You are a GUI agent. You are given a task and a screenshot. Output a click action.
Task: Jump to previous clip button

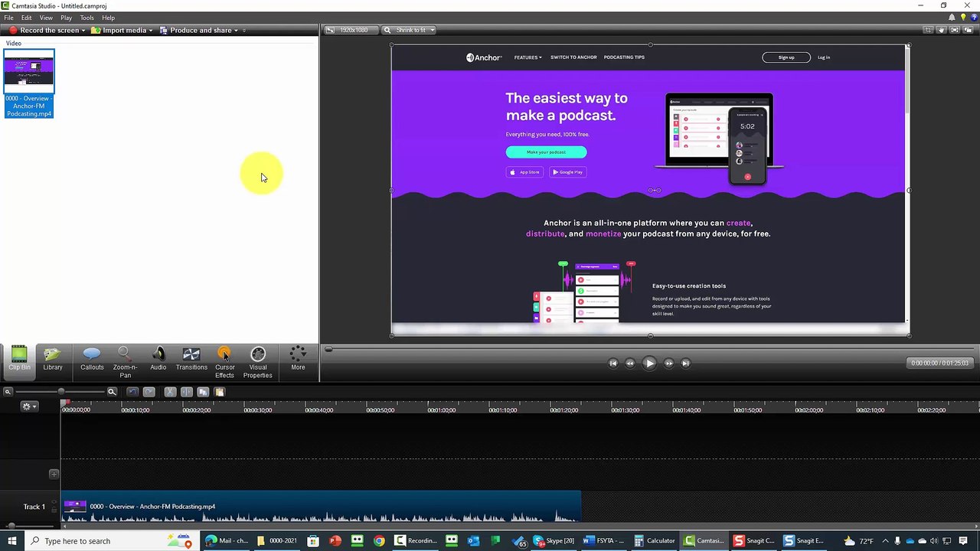612,364
